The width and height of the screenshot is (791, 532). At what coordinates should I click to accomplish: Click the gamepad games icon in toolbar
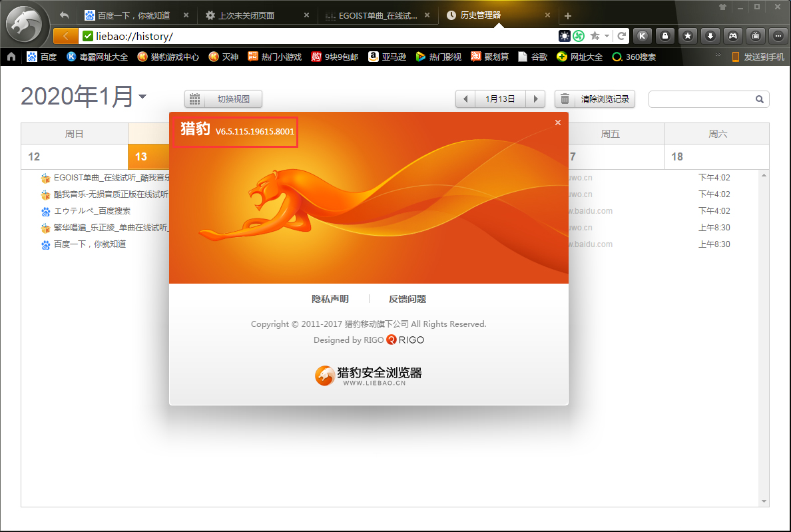click(x=732, y=36)
